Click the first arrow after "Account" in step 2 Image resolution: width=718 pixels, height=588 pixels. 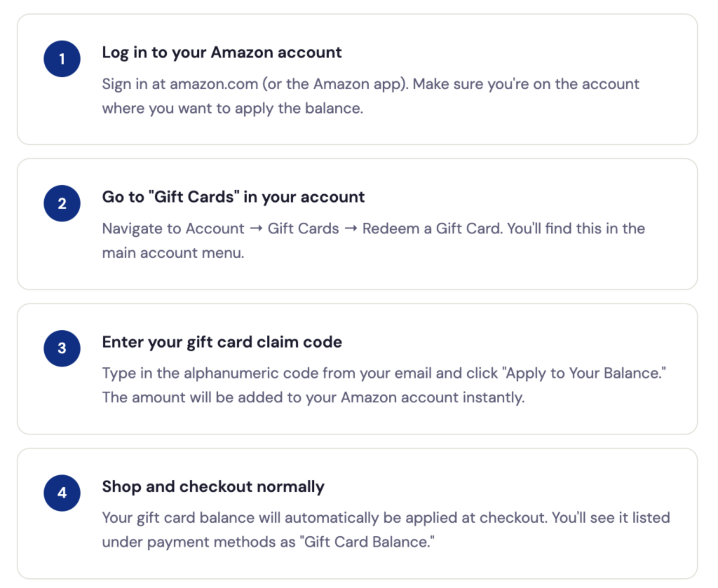pyautogui.click(x=256, y=229)
